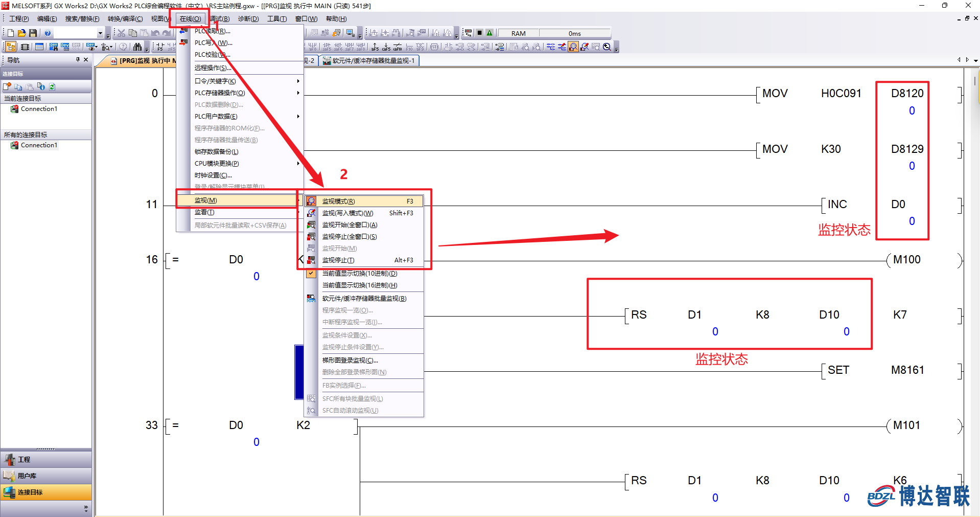This screenshot has width=980, height=517.
Task: Click the Copy icon in the toolbar
Action: (133, 33)
